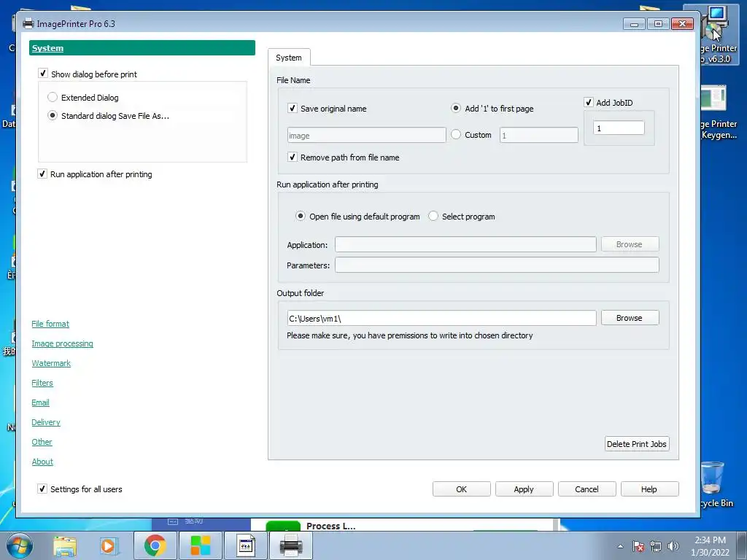Image resolution: width=747 pixels, height=560 pixels.
Task: Close the ImagePrinter Pro window
Action: coord(683,23)
